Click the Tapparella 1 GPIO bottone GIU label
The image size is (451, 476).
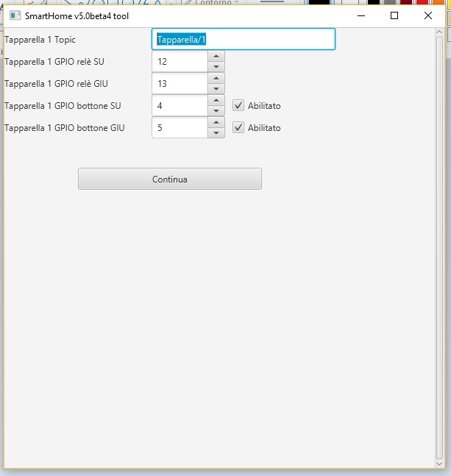pyautogui.click(x=65, y=128)
